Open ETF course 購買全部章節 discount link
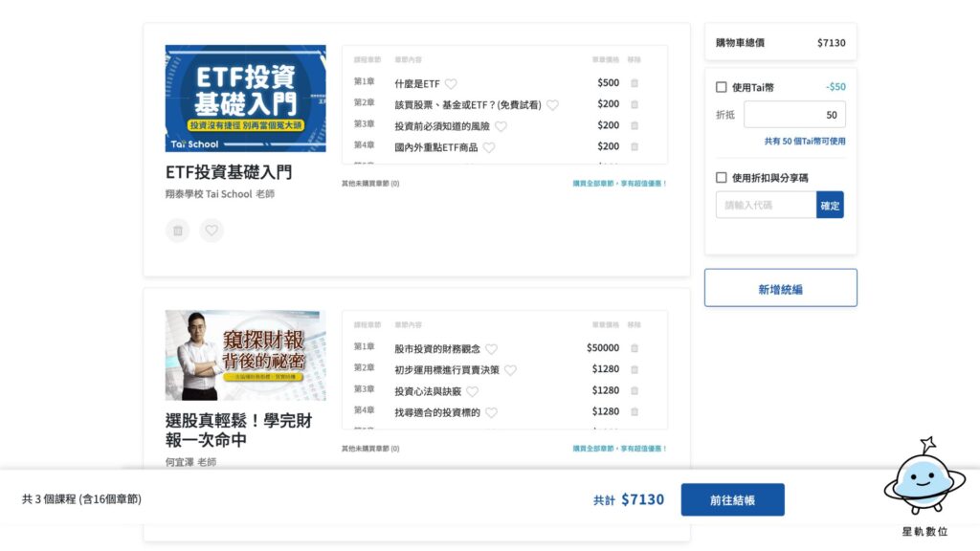 [x=619, y=183]
